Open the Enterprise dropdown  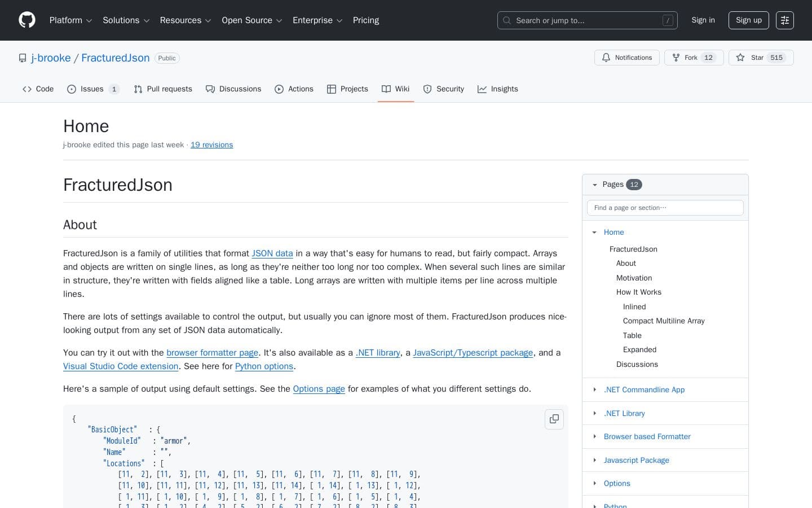pyautogui.click(x=317, y=20)
